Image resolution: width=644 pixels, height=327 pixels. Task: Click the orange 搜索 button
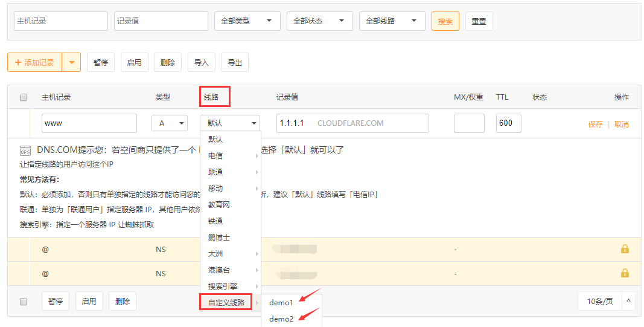point(445,21)
